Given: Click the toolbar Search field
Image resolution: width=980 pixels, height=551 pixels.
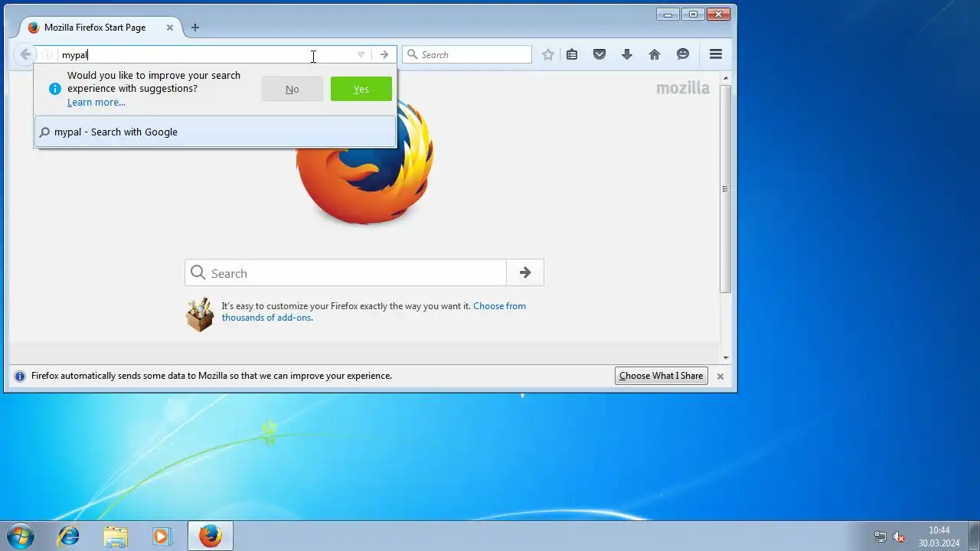Looking at the screenshot, I should click(467, 54).
